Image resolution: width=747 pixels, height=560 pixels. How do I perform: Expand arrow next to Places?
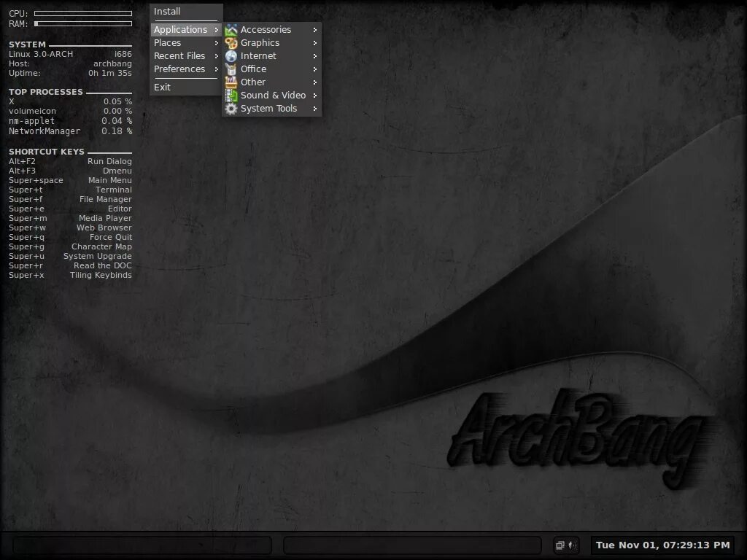[216, 43]
